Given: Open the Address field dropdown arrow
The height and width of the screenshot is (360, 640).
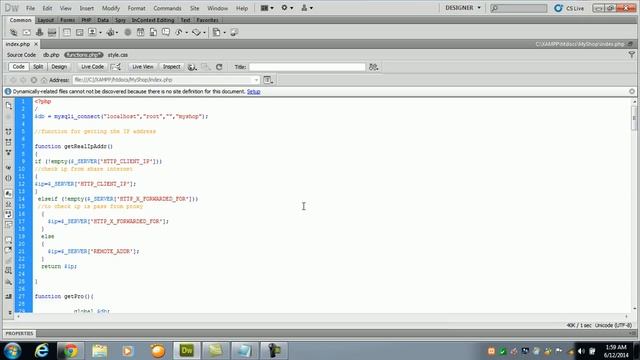Looking at the screenshot, I should (x=256, y=80).
